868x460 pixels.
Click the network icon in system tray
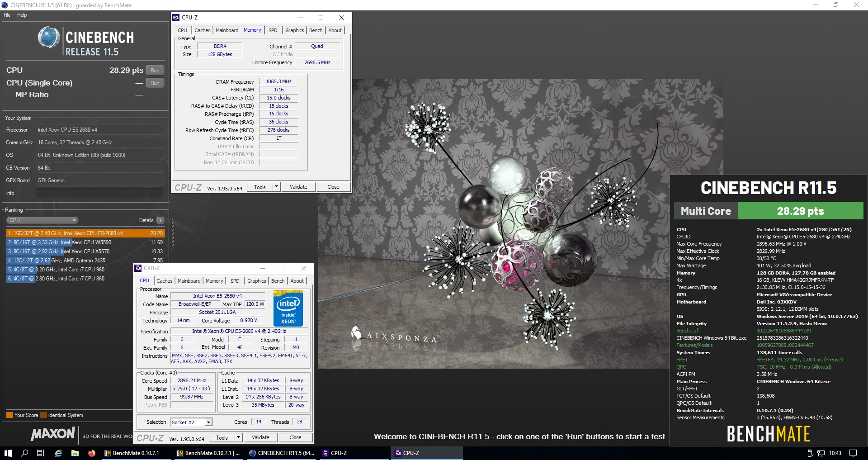[821, 453]
